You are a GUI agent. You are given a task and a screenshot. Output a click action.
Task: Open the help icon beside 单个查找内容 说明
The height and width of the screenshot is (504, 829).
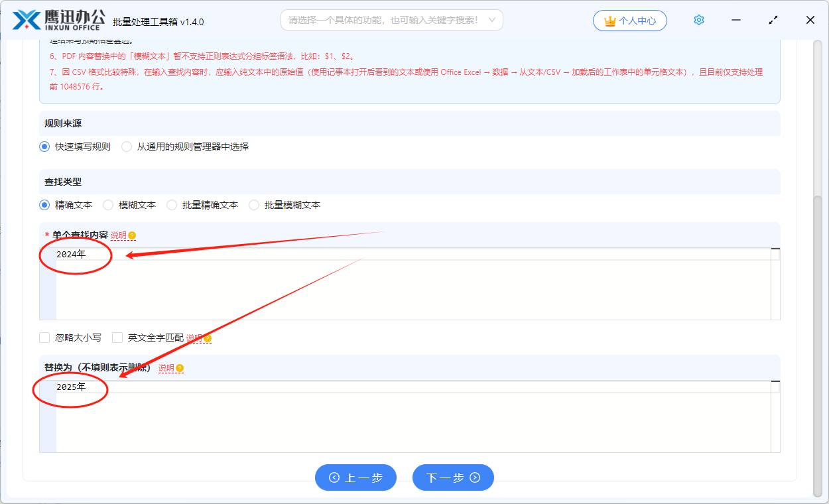tap(132, 235)
